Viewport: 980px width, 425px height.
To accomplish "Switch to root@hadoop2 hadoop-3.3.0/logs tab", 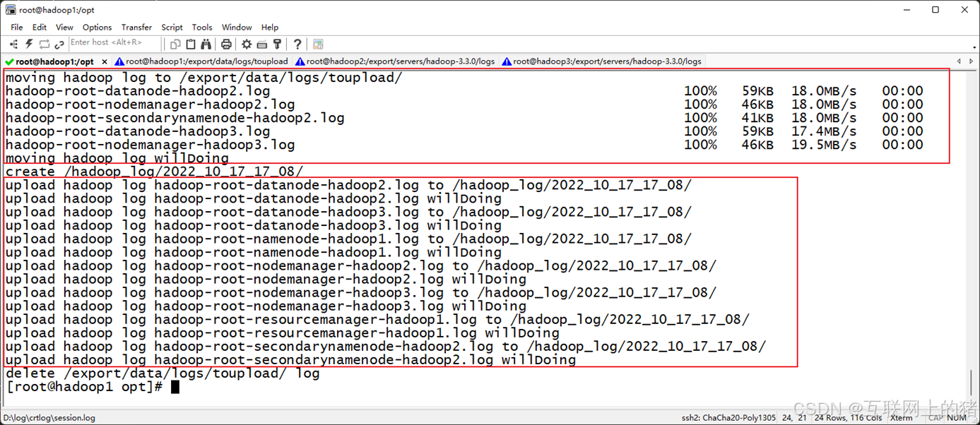I will [x=395, y=61].
